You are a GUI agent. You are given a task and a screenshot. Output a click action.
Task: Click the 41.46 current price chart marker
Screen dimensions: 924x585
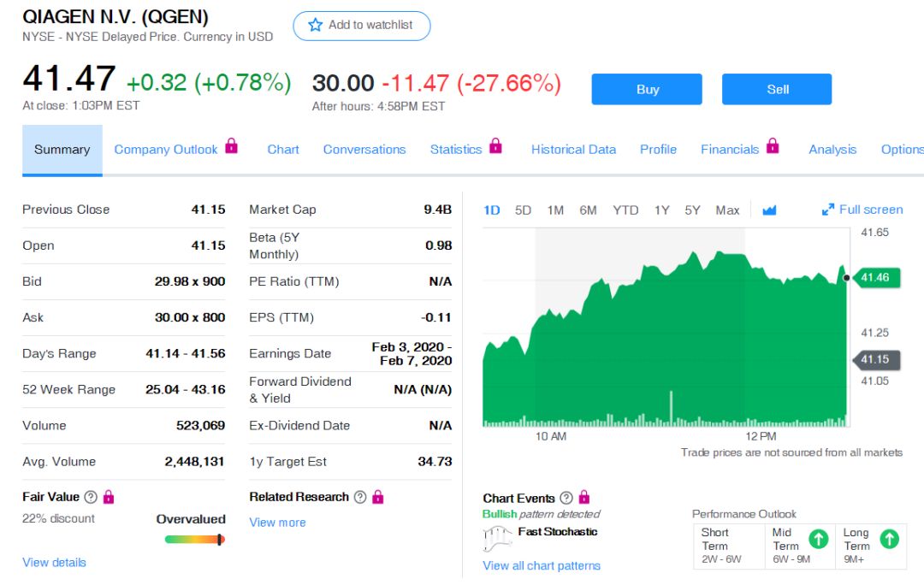tap(876, 277)
